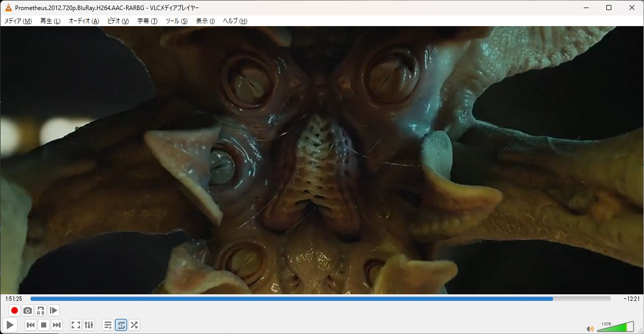Open extended settings (equalizer icon)
Image resolution: width=644 pixels, height=334 pixels.
click(89, 325)
